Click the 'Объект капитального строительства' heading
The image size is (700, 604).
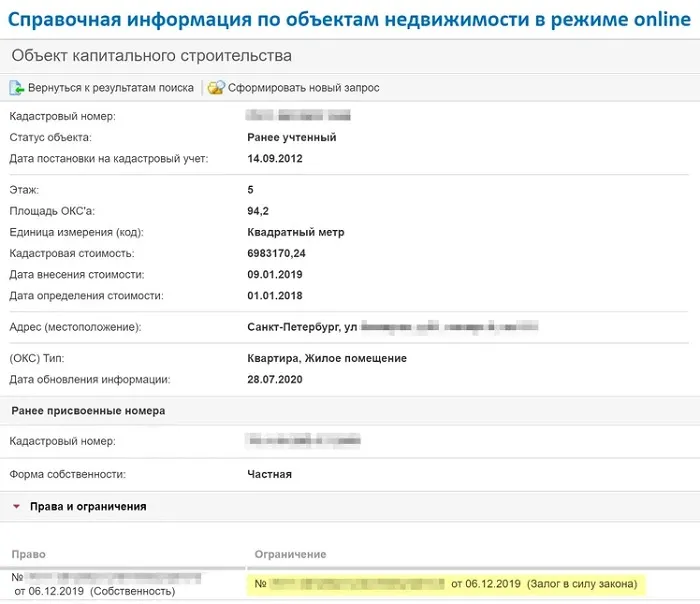(151, 55)
